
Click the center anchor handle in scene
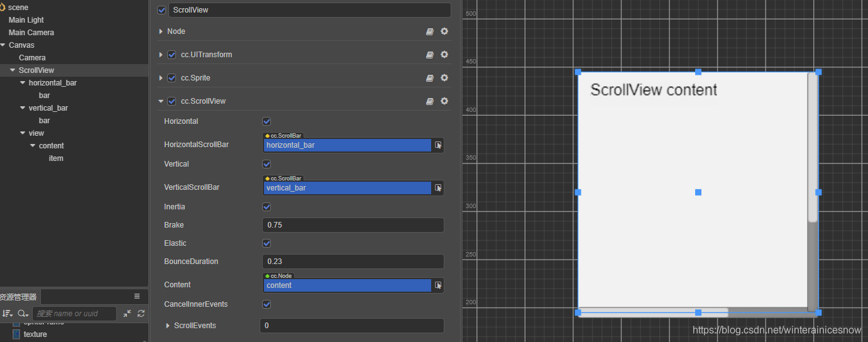698,192
